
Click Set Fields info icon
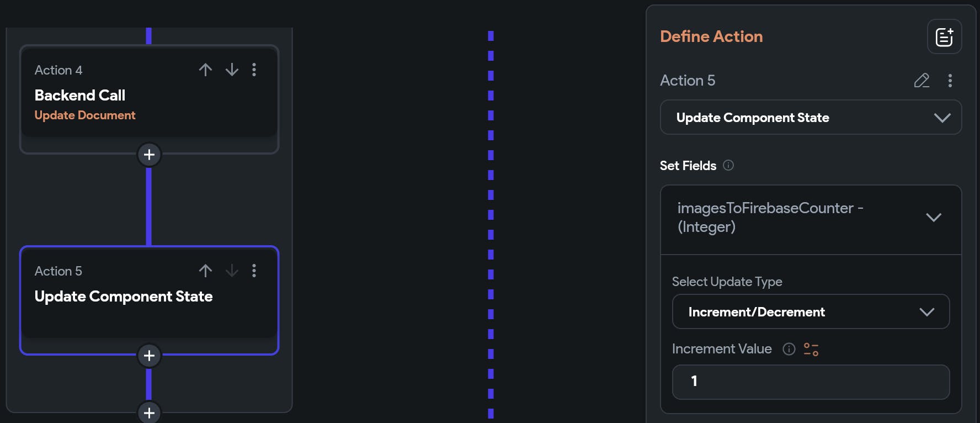pos(728,165)
